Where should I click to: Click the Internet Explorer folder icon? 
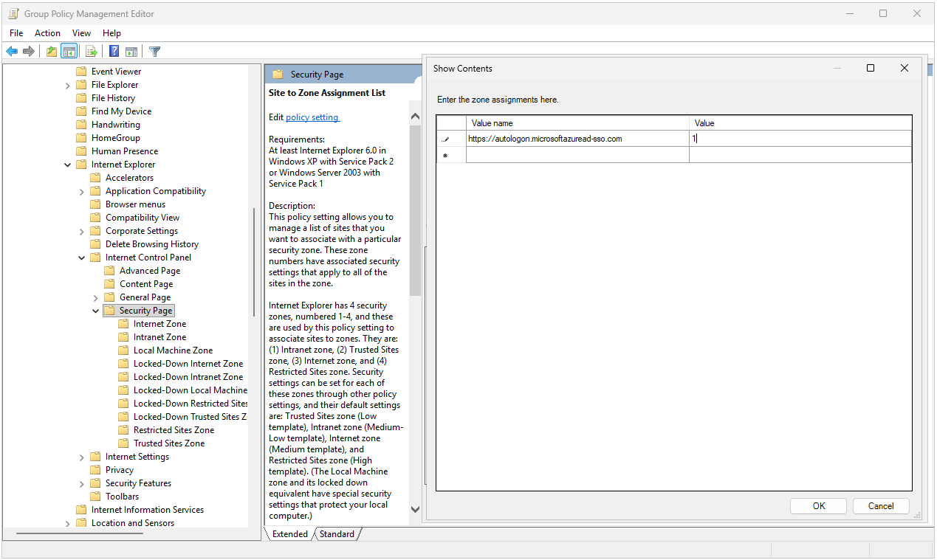81,165
